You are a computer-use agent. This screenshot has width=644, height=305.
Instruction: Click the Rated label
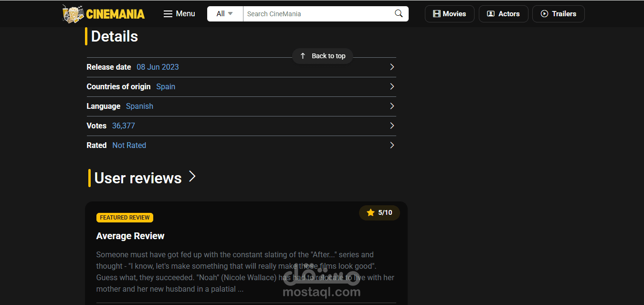96,145
